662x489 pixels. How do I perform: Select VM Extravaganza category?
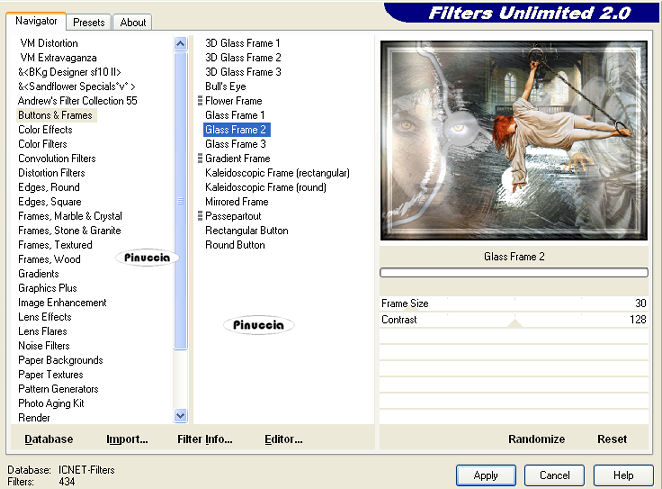[58, 57]
